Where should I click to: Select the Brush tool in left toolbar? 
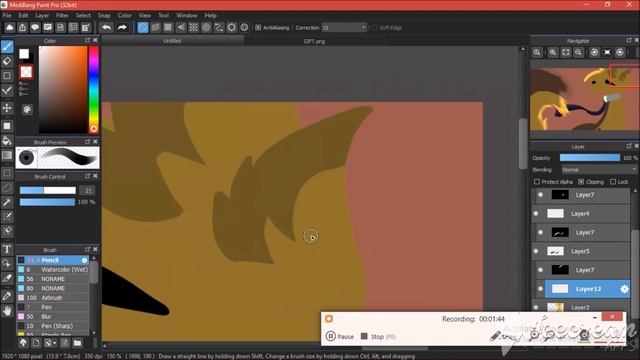pyautogui.click(x=7, y=47)
